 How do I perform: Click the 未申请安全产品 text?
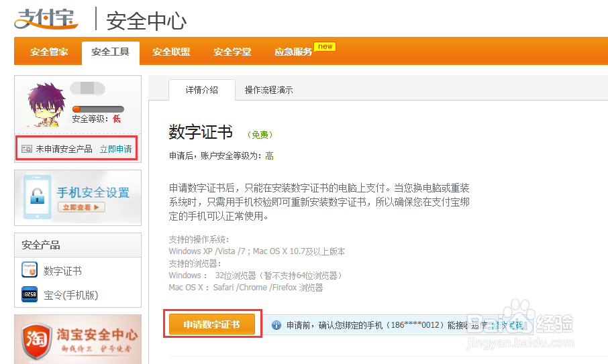click(64, 149)
